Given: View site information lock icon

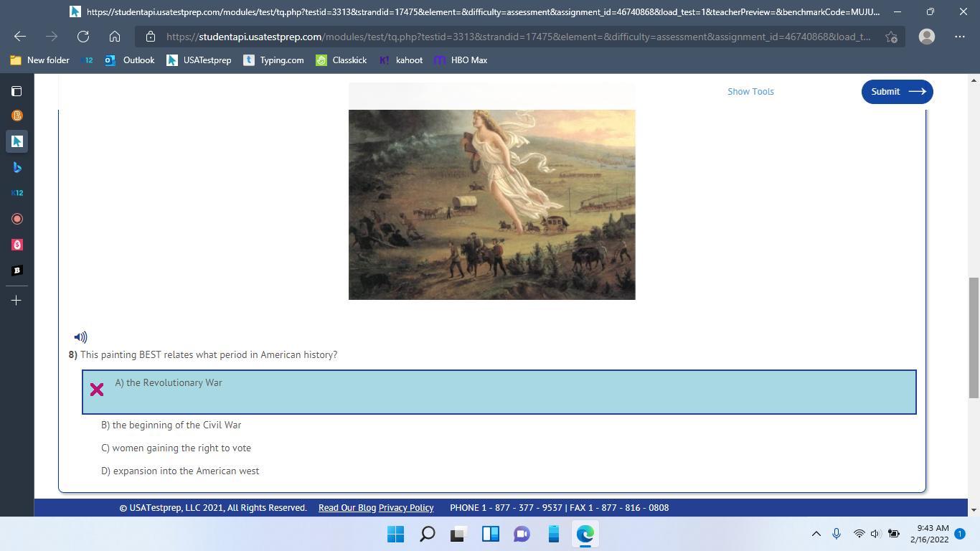Looking at the screenshot, I should pyautogui.click(x=150, y=37).
